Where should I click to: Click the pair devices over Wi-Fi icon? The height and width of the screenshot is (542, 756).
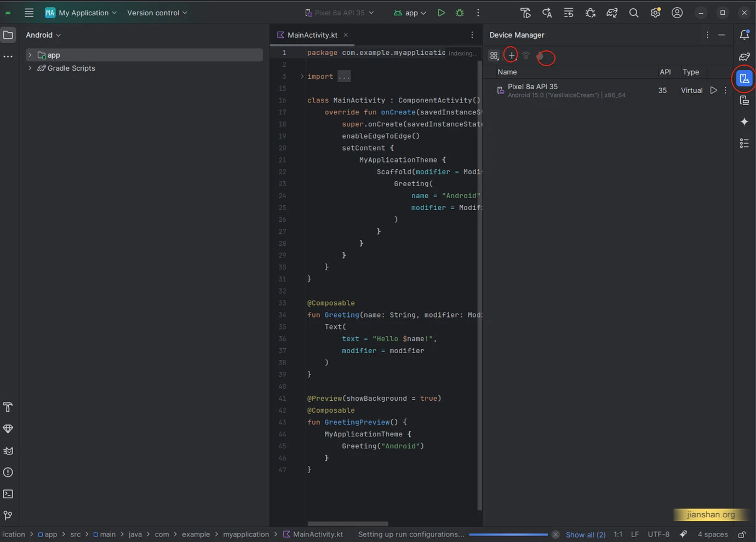tap(526, 56)
